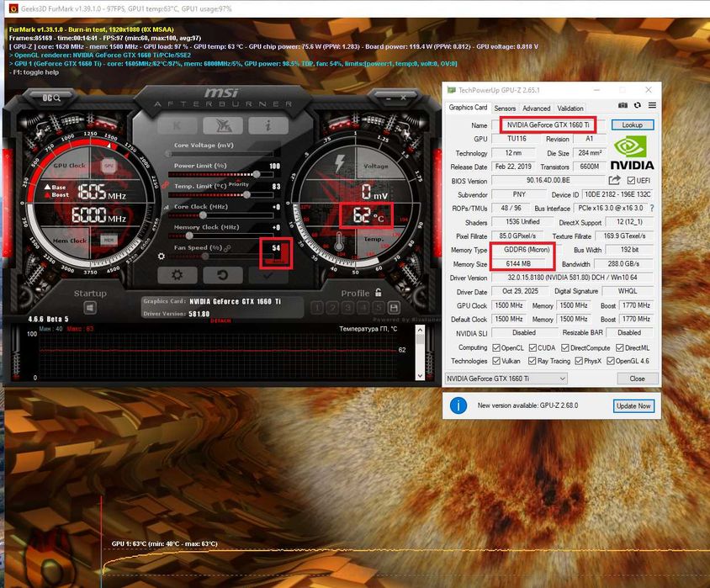Click the GPU-Z Close button
Viewport: 710px width, 588px height.
coord(637,379)
